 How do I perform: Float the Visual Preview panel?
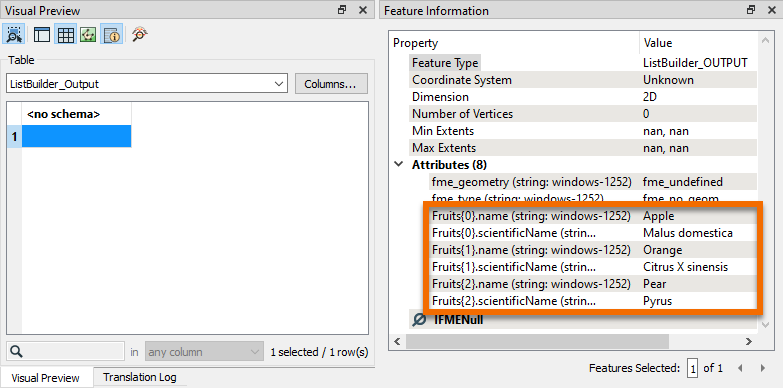click(342, 10)
